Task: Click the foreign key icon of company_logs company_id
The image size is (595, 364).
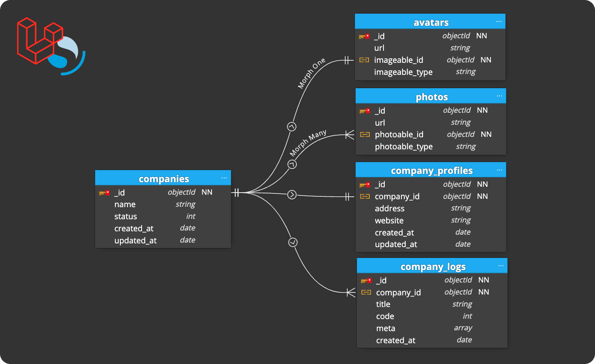Action: tap(366, 292)
